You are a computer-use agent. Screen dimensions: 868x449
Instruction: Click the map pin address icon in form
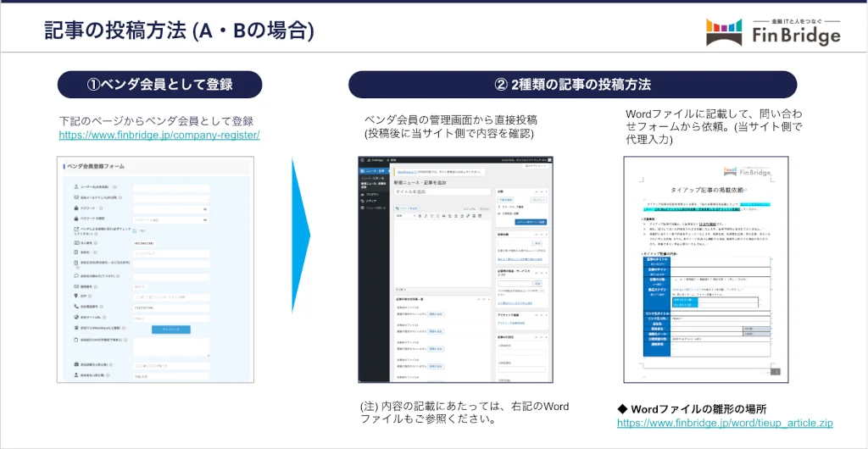click(x=75, y=297)
